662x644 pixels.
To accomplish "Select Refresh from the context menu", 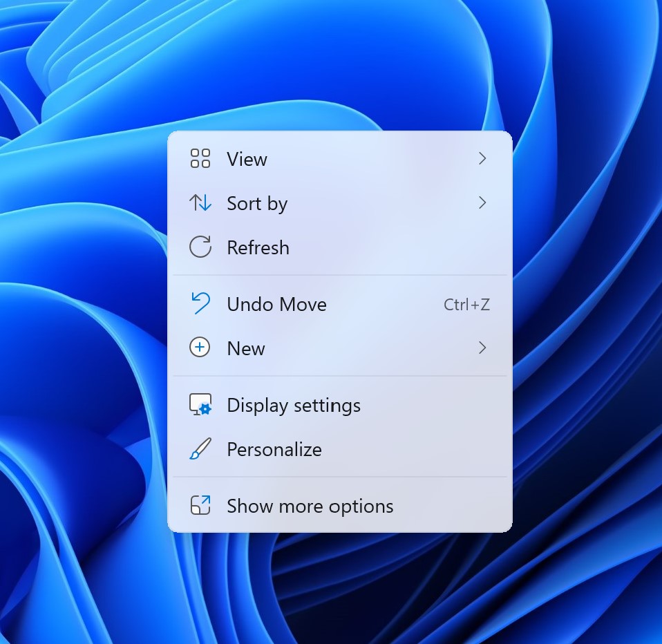I will pos(340,247).
